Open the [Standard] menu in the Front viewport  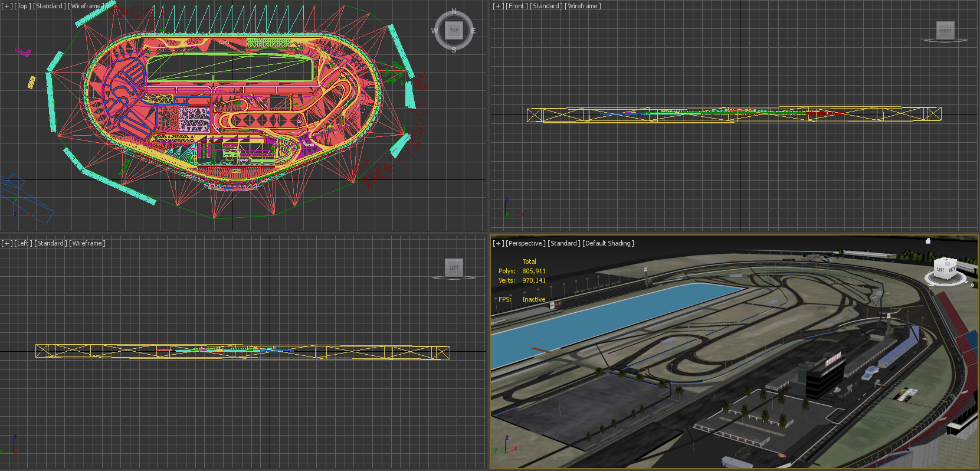546,6
